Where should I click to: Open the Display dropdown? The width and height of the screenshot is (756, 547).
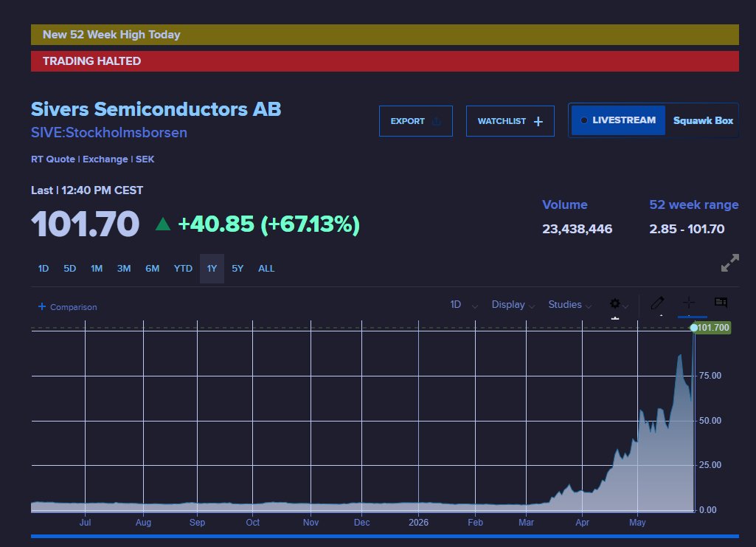513,305
